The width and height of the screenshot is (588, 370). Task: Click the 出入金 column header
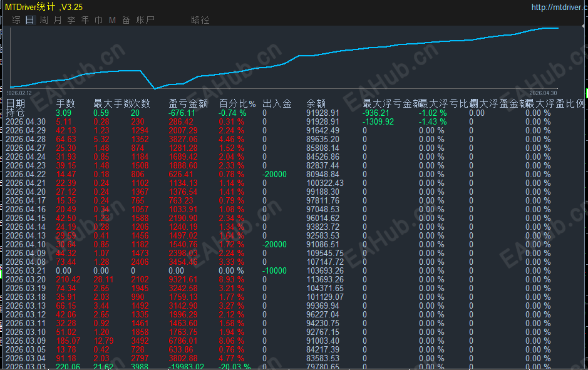point(277,103)
